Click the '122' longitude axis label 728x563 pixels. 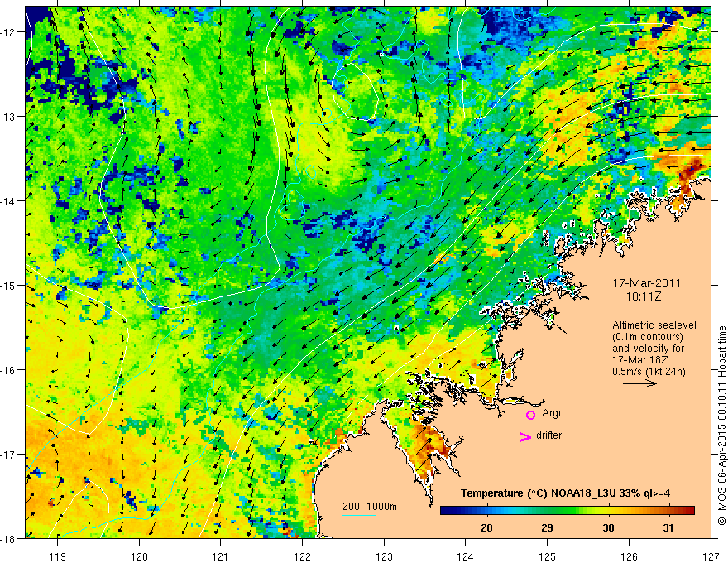[x=302, y=556]
